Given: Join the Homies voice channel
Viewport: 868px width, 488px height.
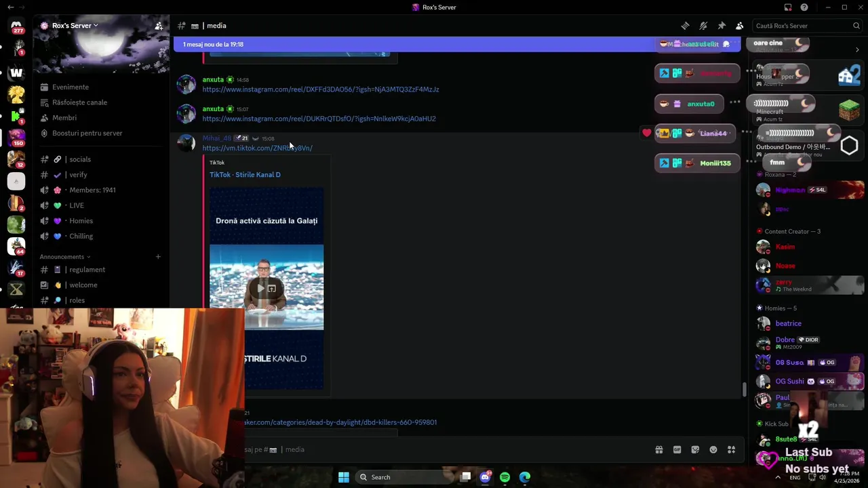Looking at the screenshot, I should coord(81,221).
